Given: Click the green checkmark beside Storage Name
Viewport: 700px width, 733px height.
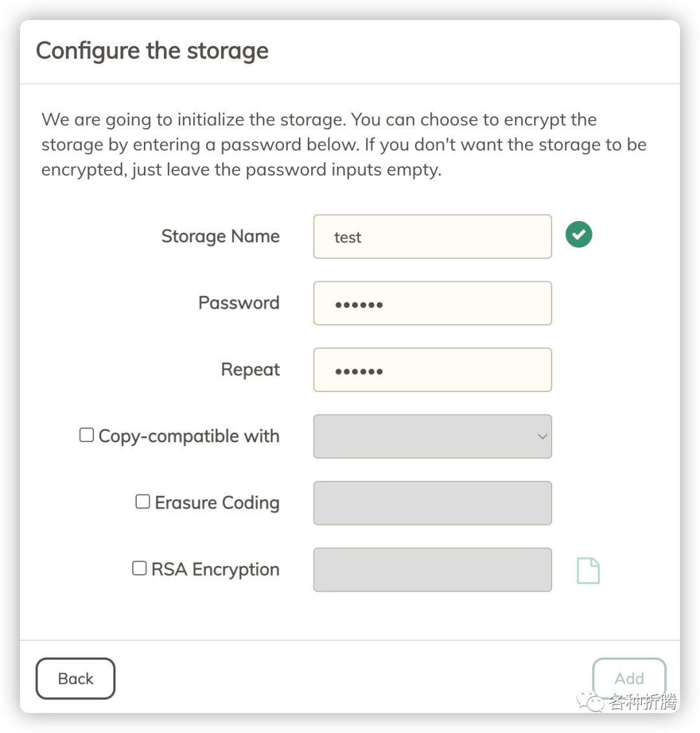Looking at the screenshot, I should click(579, 235).
